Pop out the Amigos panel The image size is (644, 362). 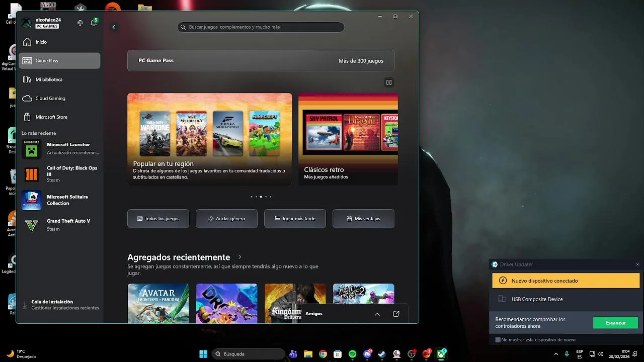click(396, 314)
